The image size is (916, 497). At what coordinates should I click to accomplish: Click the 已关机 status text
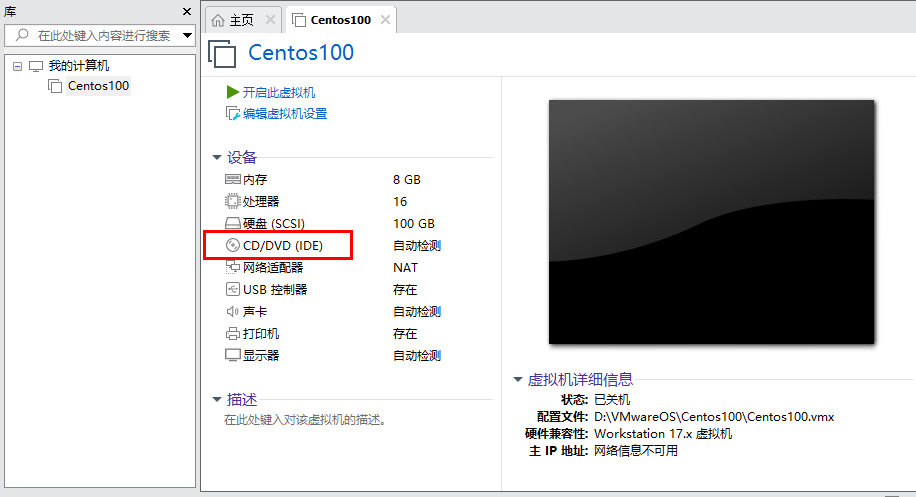point(612,399)
